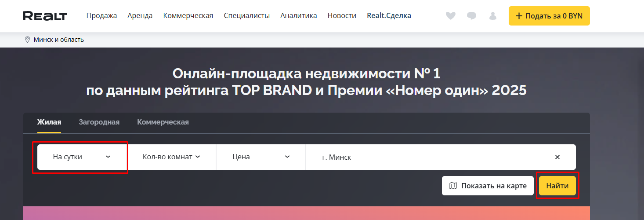Expand the На сутки dropdown
The width and height of the screenshot is (644, 220).
[x=82, y=157]
